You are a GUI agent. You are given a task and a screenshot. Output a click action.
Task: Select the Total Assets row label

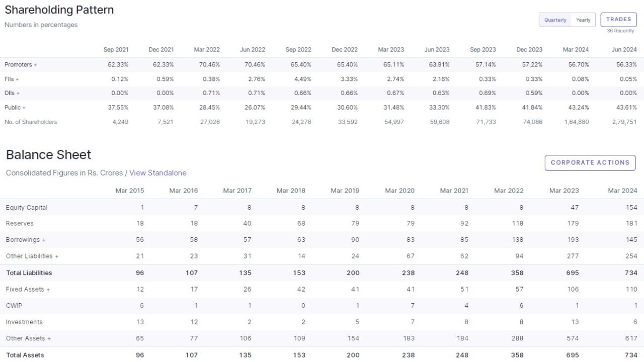pyautogui.click(x=25, y=355)
